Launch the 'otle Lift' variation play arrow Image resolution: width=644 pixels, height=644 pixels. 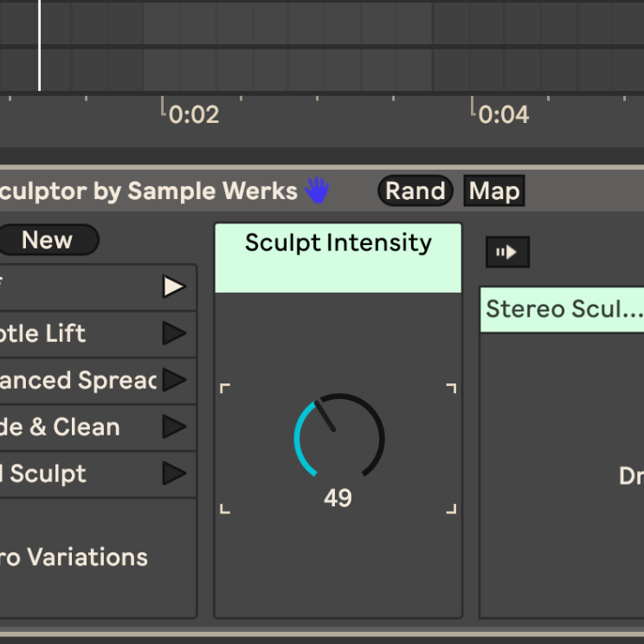(174, 333)
